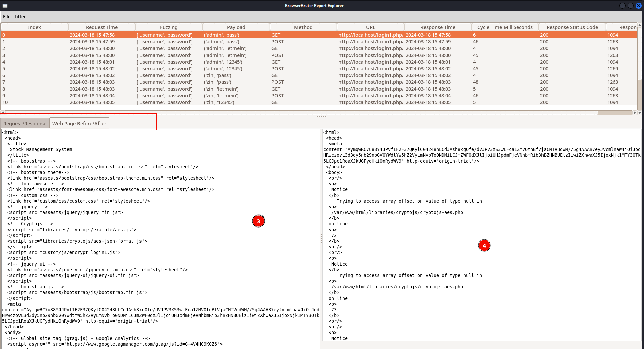Viewport: 644px width, 349px height.
Task: Select table row with index 0
Action: [319, 35]
